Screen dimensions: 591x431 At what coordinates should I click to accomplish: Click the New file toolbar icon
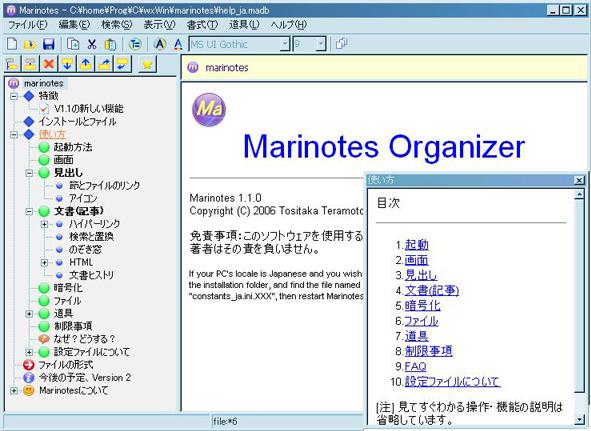(x=12, y=44)
